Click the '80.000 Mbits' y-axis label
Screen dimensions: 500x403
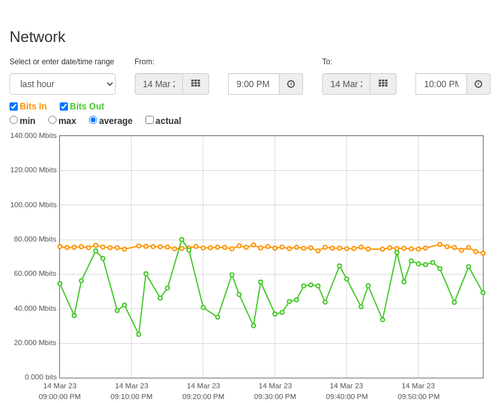tap(35, 239)
